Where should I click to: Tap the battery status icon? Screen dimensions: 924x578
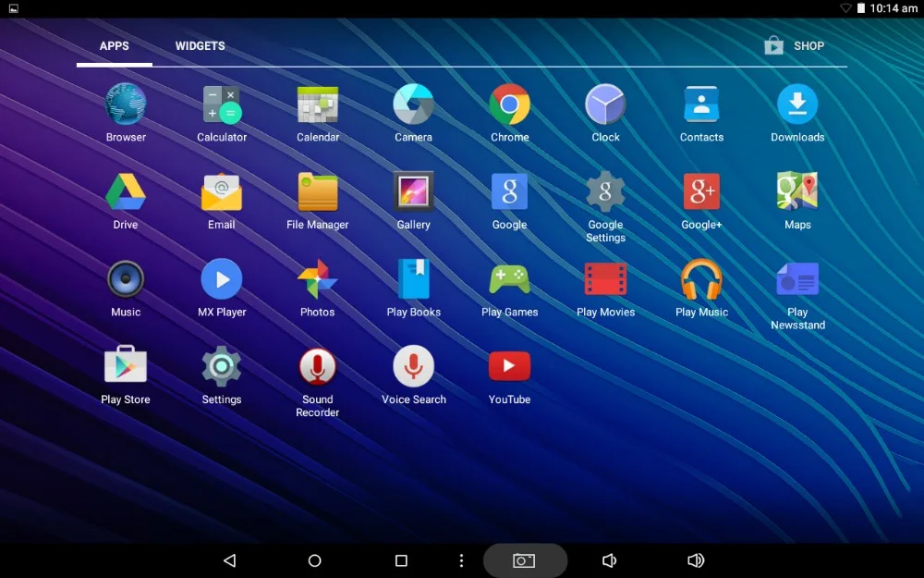[861, 8]
